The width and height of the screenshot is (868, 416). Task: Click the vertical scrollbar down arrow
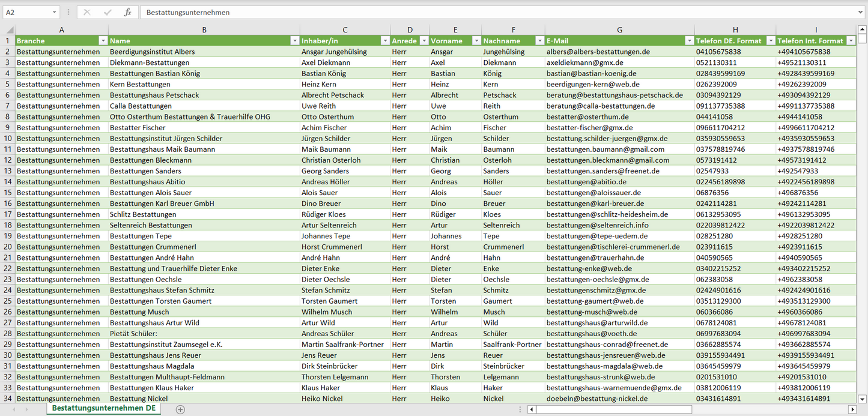(x=863, y=398)
